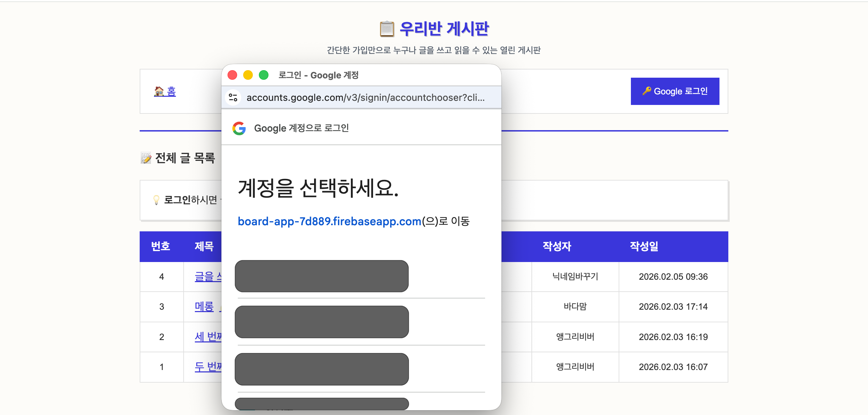This screenshot has width=868, height=415.
Task: Choose the third account option
Action: 322,369
